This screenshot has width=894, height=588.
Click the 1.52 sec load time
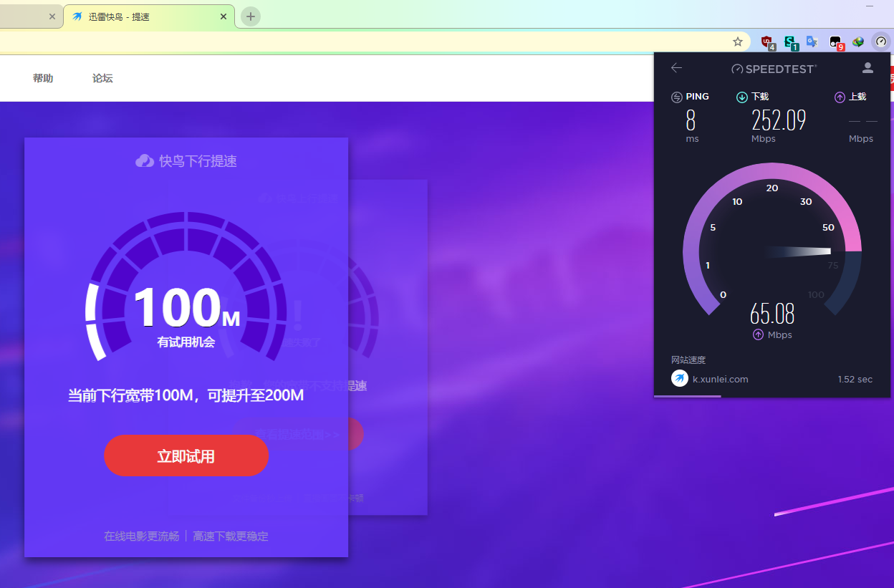pyautogui.click(x=855, y=380)
